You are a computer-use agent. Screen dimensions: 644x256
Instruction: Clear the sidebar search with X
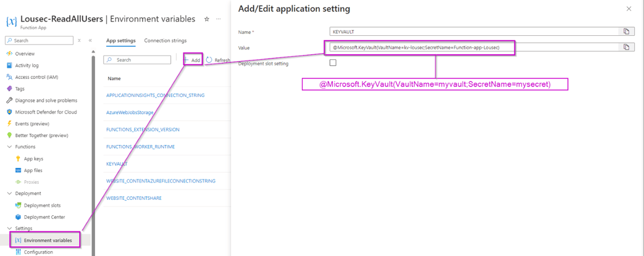pyautogui.click(x=79, y=40)
